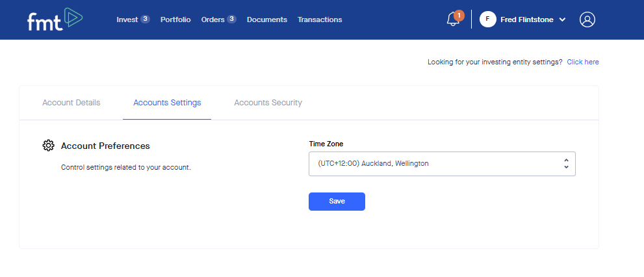Image resolution: width=644 pixels, height=277 pixels.
Task: Open the Time Zone dropdown
Action: 442,164
